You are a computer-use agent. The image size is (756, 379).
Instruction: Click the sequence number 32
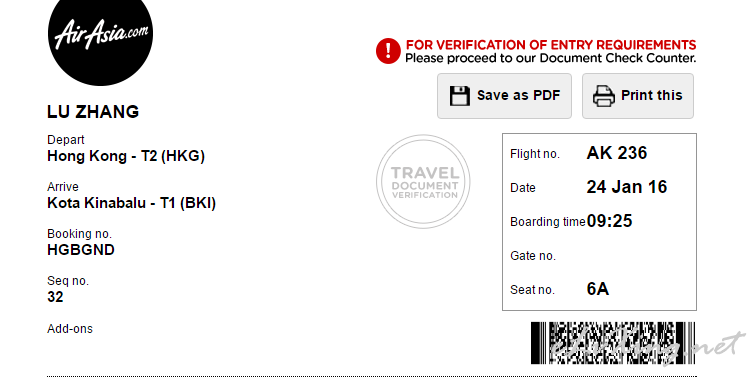click(55, 297)
